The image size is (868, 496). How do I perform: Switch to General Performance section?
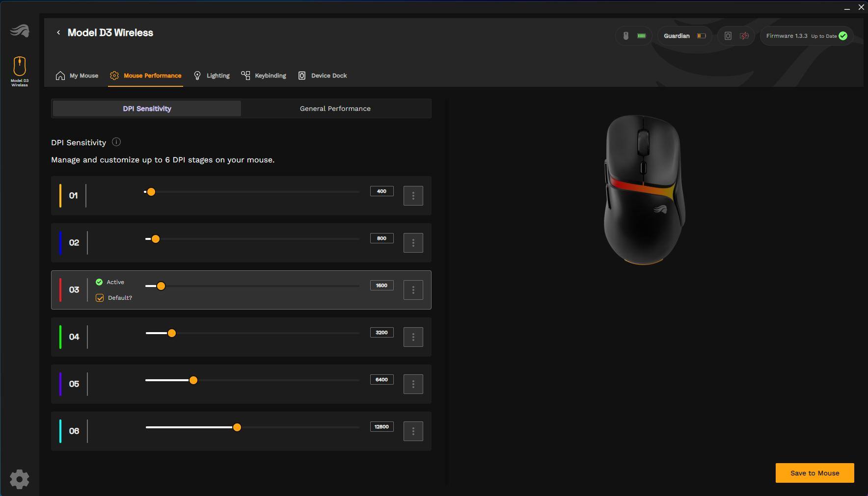(x=335, y=108)
